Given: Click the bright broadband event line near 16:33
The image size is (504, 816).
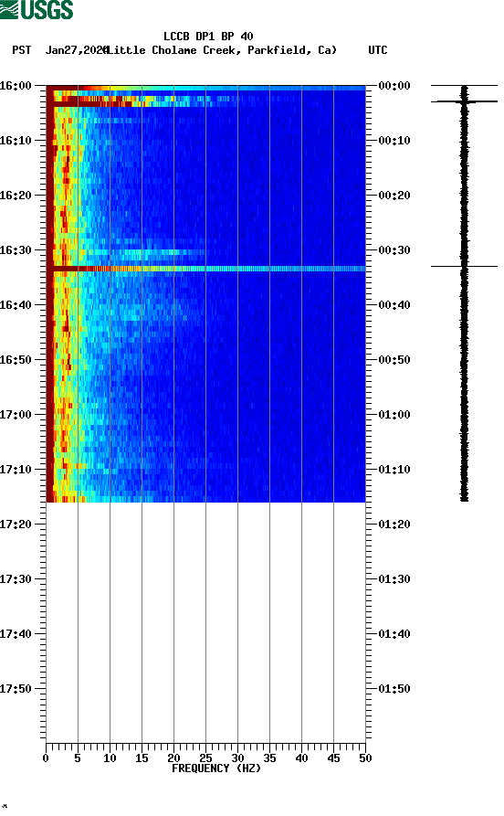Looking at the screenshot, I should click(205, 269).
